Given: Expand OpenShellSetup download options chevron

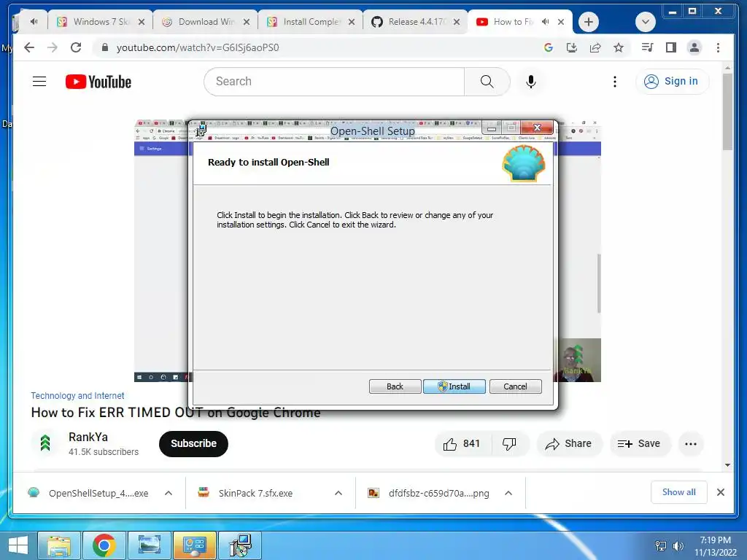Looking at the screenshot, I should click(169, 493).
